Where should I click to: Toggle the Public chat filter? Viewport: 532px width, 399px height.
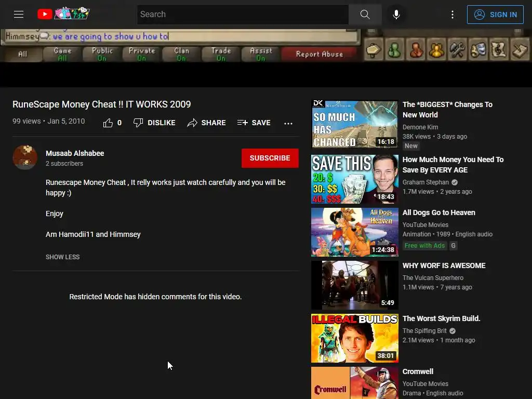[x=102, y=54]
